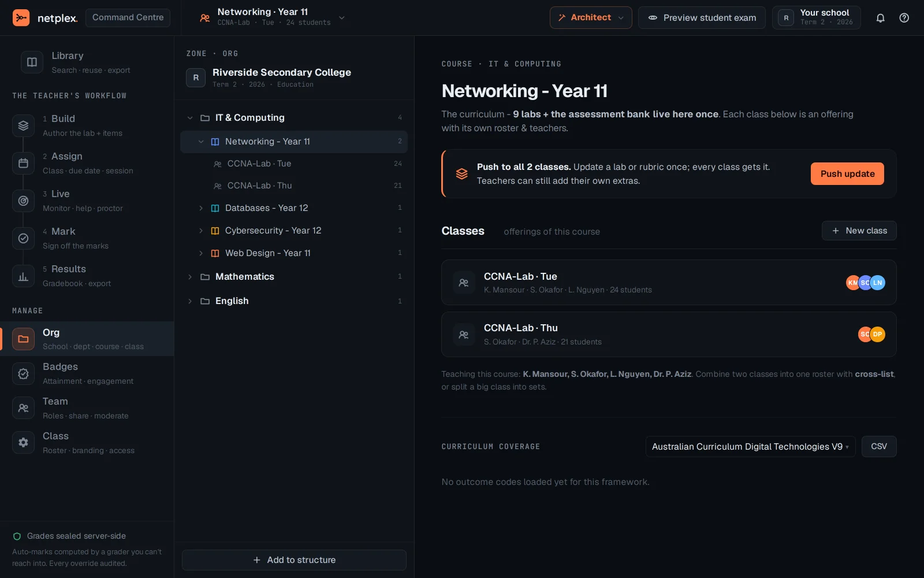Click the green shield Grades sealed icon
924x578 pixels.
(17, 536)
